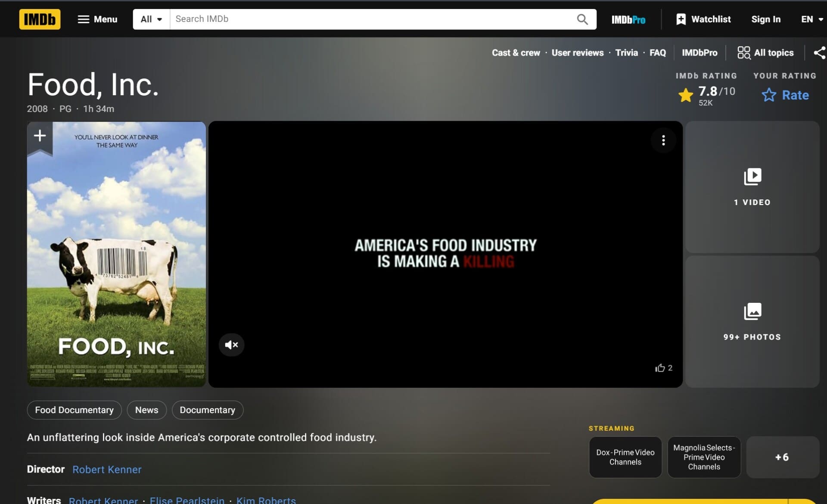Click the thumbs up icon on the trailer
The image size is (827, 504).
pos(660,367)
